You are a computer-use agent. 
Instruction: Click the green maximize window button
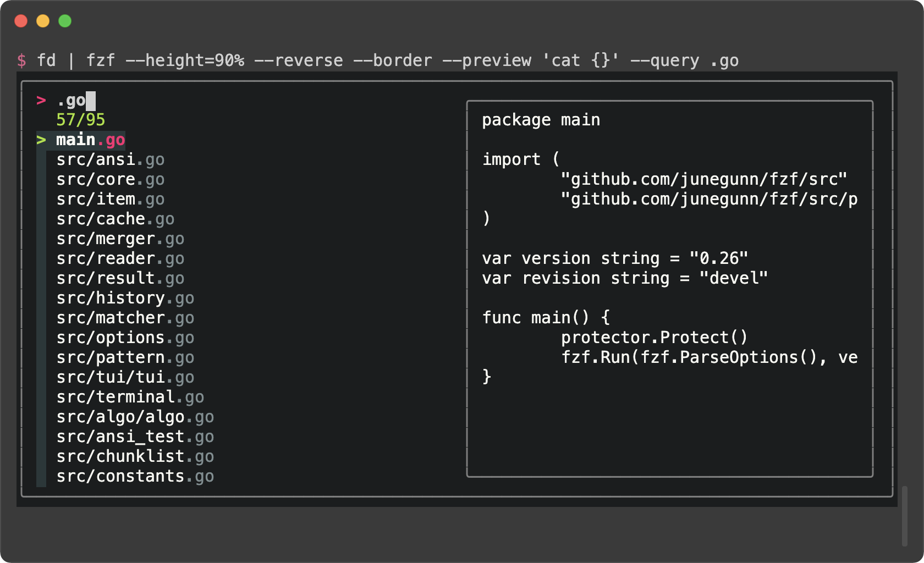[65, 21]
